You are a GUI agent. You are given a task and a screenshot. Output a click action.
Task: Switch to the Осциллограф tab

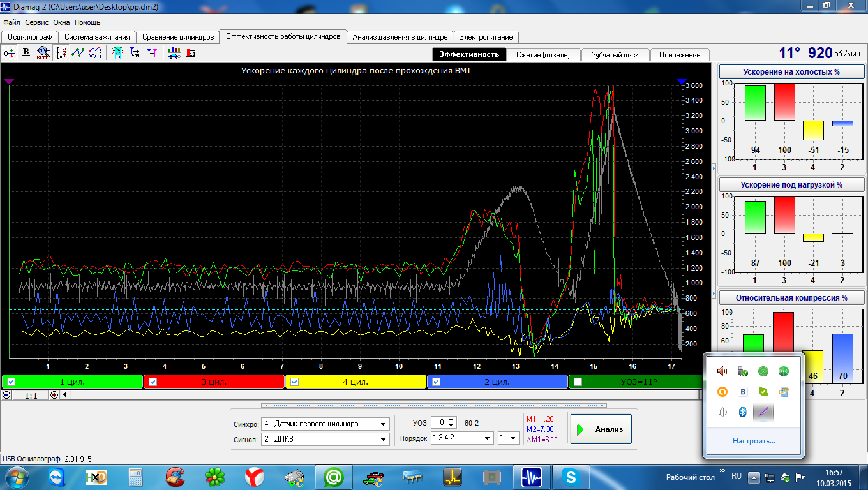click(29, 37)
